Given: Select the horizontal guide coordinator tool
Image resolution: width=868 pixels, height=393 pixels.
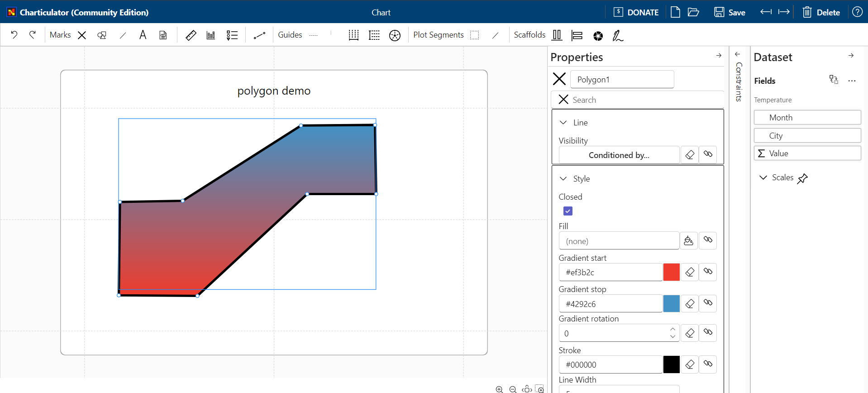Looking at the screenshot, I should click(374, 35).
